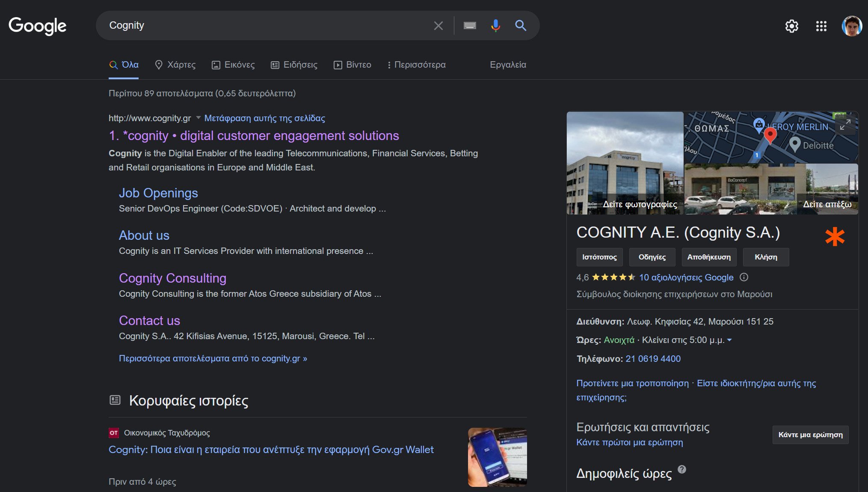This screenshot has height=492, width=868.
Task: Click the Οδηγίες directions button
Action: pyautogui.click(x=652, y=257)
